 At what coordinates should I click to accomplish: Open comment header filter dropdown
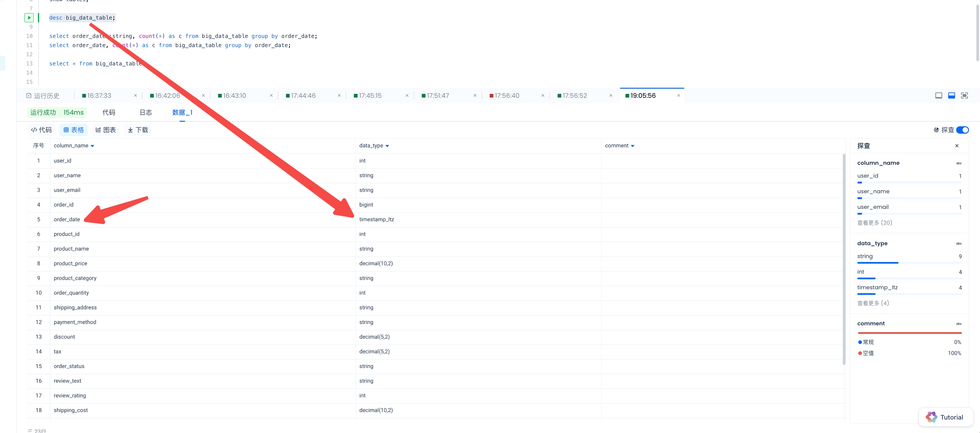pos(632,146)
